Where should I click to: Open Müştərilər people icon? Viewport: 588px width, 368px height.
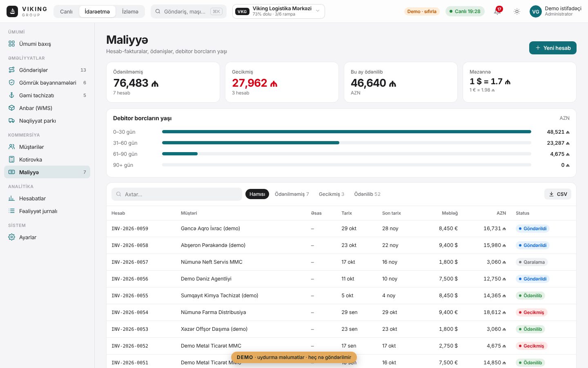(12, 147)
